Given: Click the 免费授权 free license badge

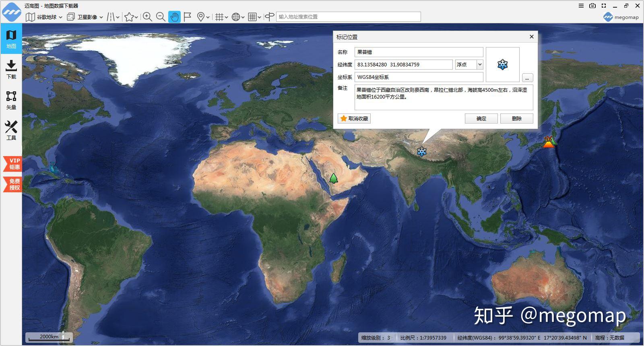Looking at the screenshot, I should [x=13, y=184].
